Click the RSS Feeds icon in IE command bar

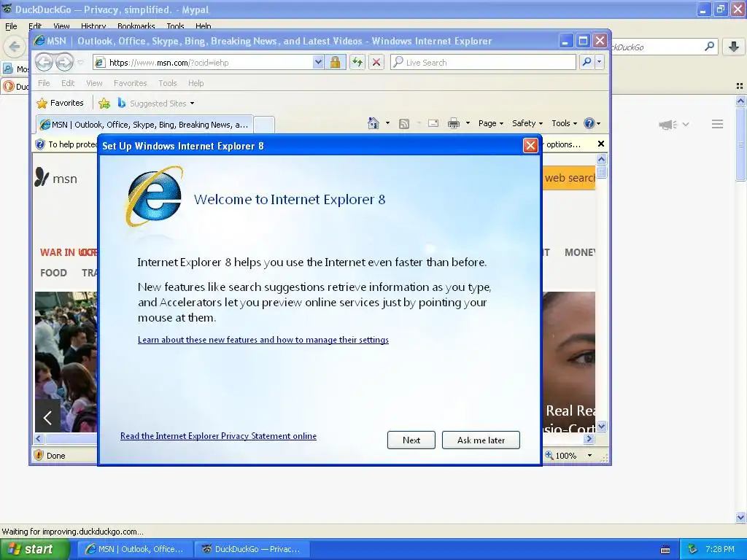[x=404, y=124]
